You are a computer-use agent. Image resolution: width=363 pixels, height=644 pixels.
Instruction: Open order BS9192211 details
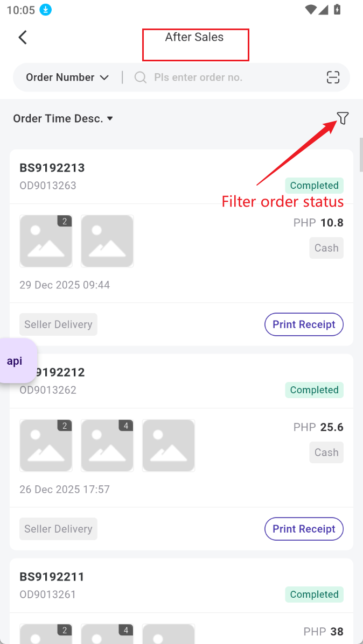(x=52, y=577)
